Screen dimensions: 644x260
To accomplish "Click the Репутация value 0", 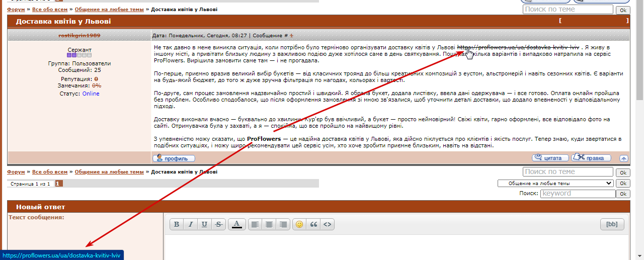I will point(96,79).
